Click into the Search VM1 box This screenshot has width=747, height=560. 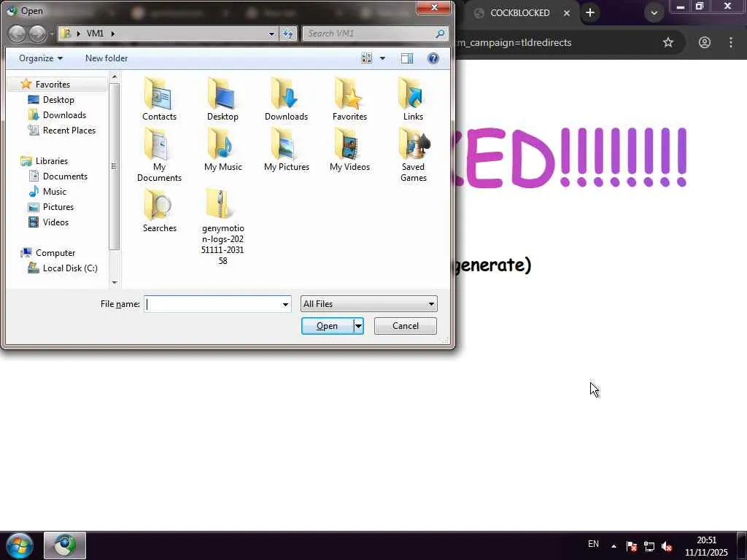tap(370, 34)
